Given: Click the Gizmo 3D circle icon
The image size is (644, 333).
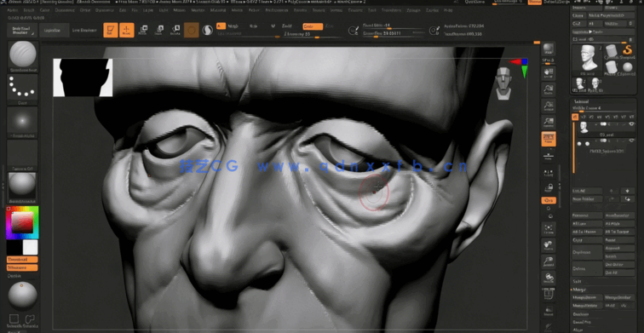Looking at the screenshot, I should [192, 30].
